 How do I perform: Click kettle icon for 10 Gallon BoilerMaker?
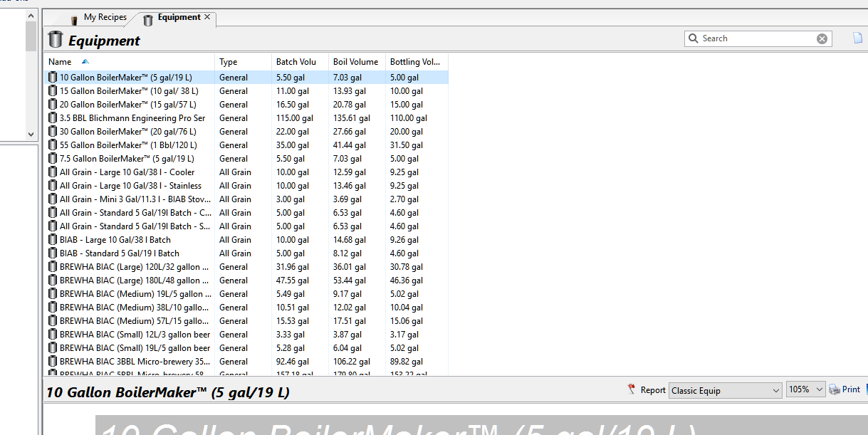53,78
